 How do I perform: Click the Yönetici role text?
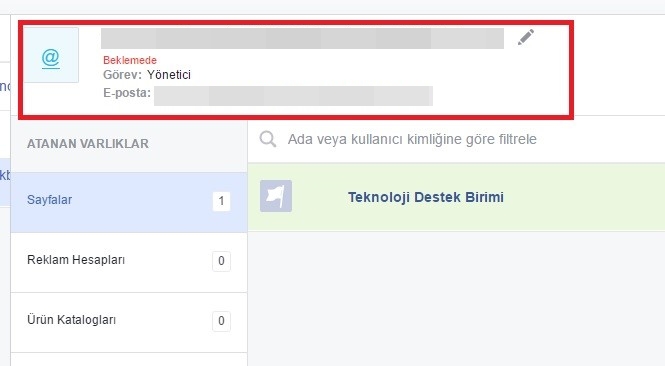pyautogui.click(x=169, y=75)
